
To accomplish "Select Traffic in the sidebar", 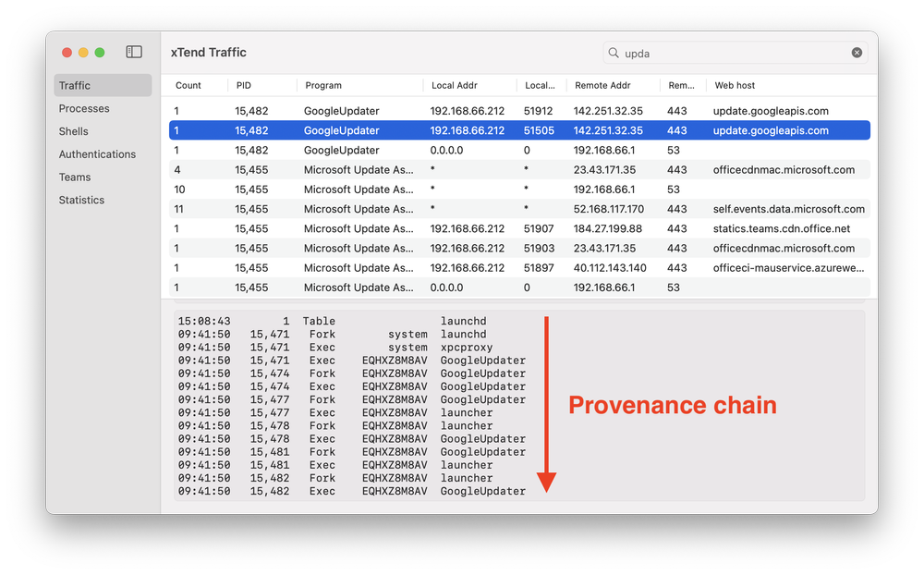I will [x=103, y=86].
